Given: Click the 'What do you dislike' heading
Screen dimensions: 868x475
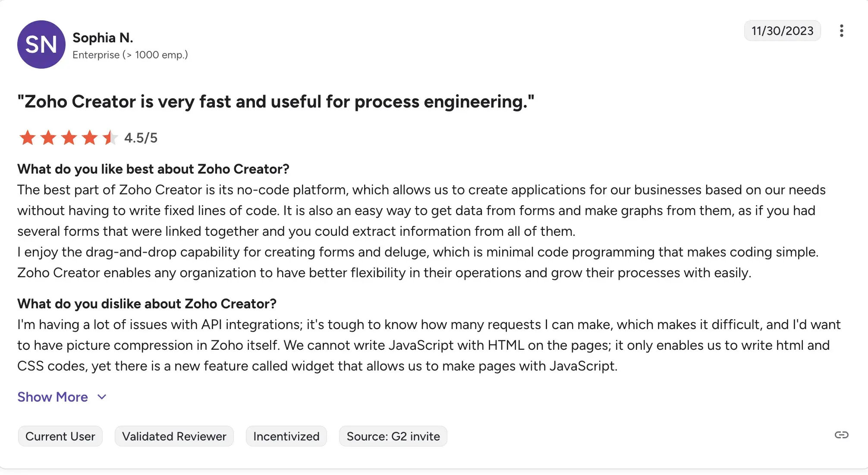Looking at the screenshot, I should (x=147, y=304).
